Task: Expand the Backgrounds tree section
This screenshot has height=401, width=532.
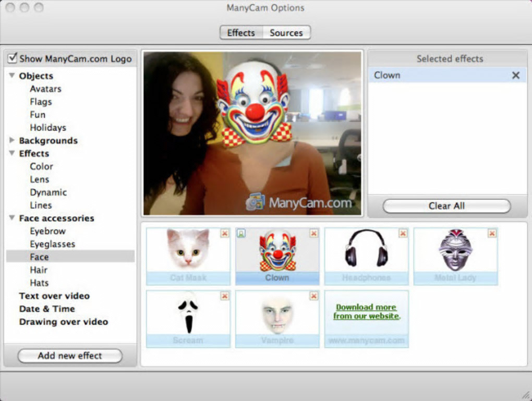Action: click(x=12, y=140)
